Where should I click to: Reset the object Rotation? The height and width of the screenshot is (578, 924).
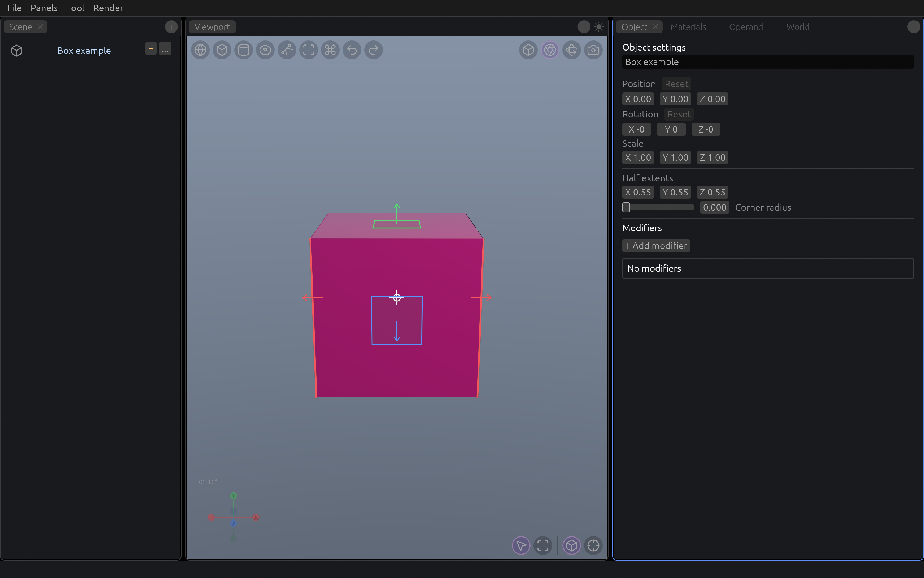[x=679, y=114]
